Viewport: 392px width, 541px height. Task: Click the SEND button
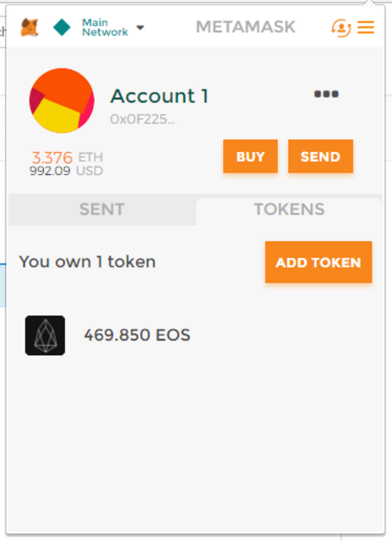321,156
